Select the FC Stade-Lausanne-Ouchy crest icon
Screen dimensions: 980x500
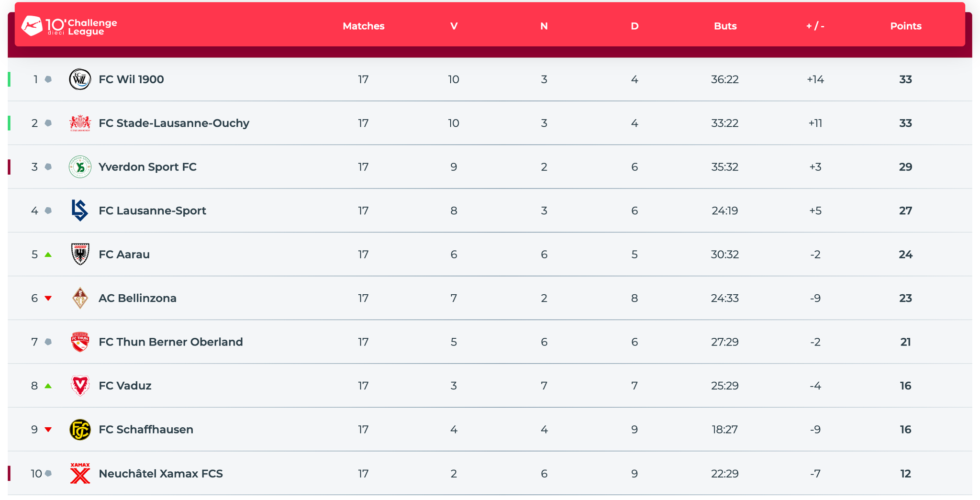(80, 123)
